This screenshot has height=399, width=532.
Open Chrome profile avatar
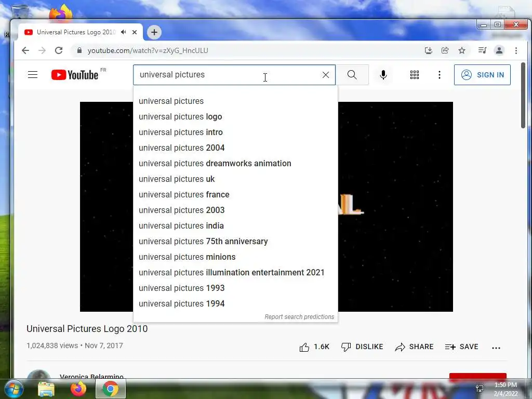pyautogui.click(x=499, y=50)
